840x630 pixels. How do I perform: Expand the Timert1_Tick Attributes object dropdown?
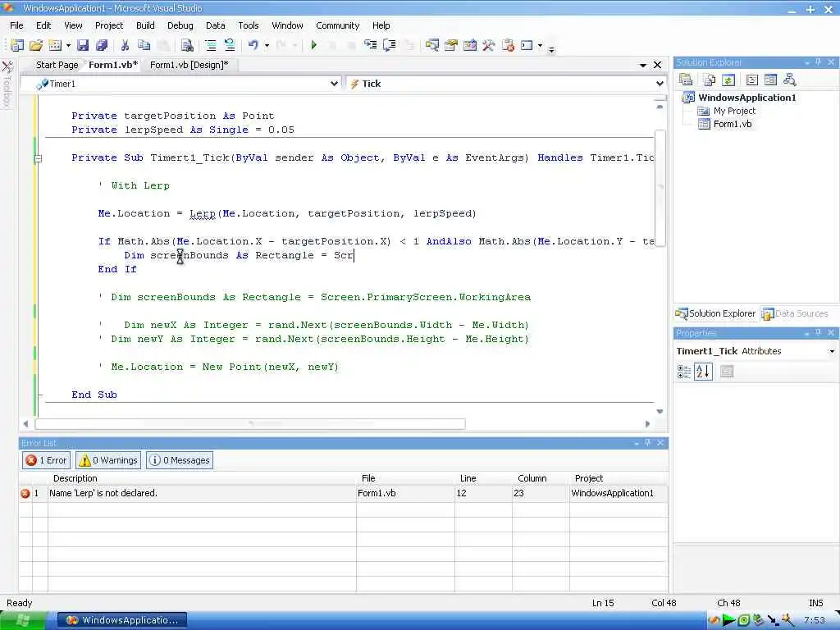pyautogui.click(x=832, y=351)
